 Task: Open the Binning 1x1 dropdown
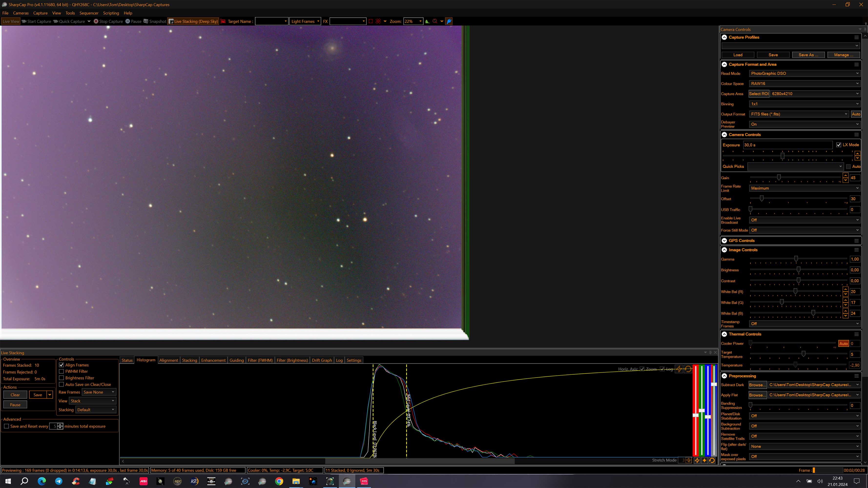click(x=805, y=104)
